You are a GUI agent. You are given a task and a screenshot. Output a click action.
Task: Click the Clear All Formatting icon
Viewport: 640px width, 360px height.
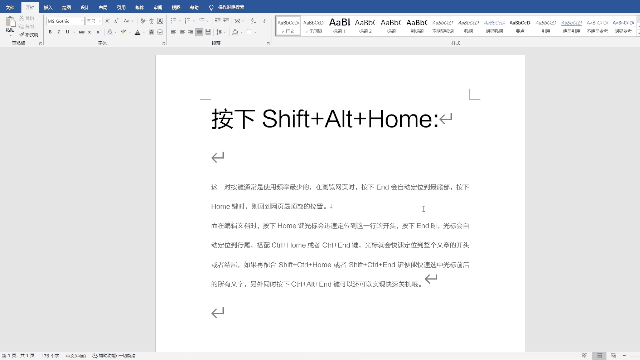click(142, 21)
